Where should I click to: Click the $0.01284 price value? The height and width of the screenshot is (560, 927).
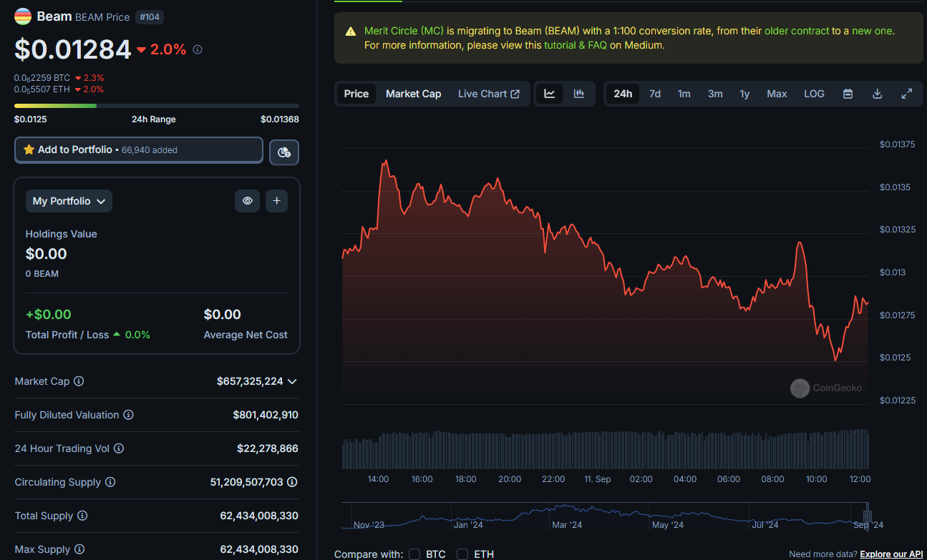point(73,49)
